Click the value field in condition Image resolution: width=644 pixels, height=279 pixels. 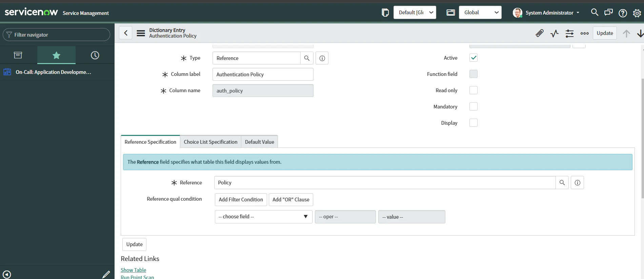(x=411, y=217)
